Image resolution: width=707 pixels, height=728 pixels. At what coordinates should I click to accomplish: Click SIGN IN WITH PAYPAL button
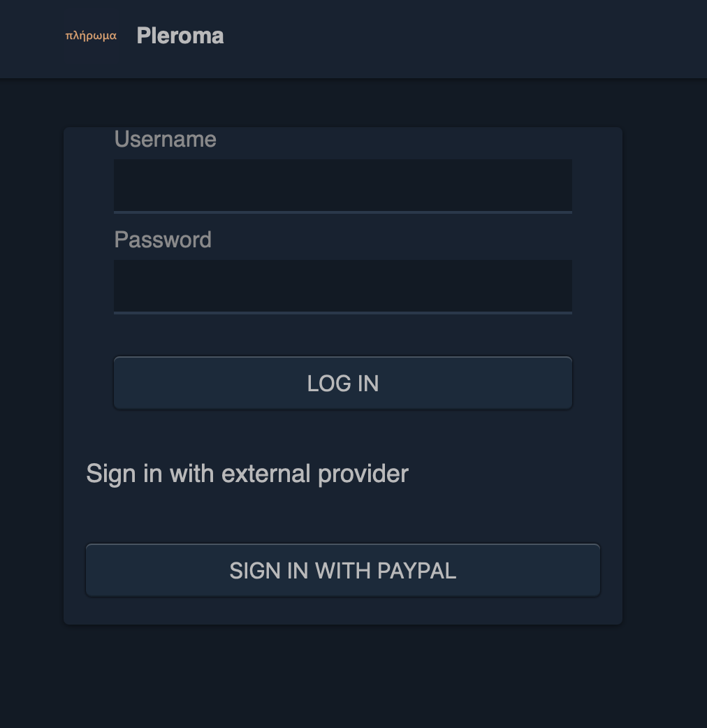point(342,570)
